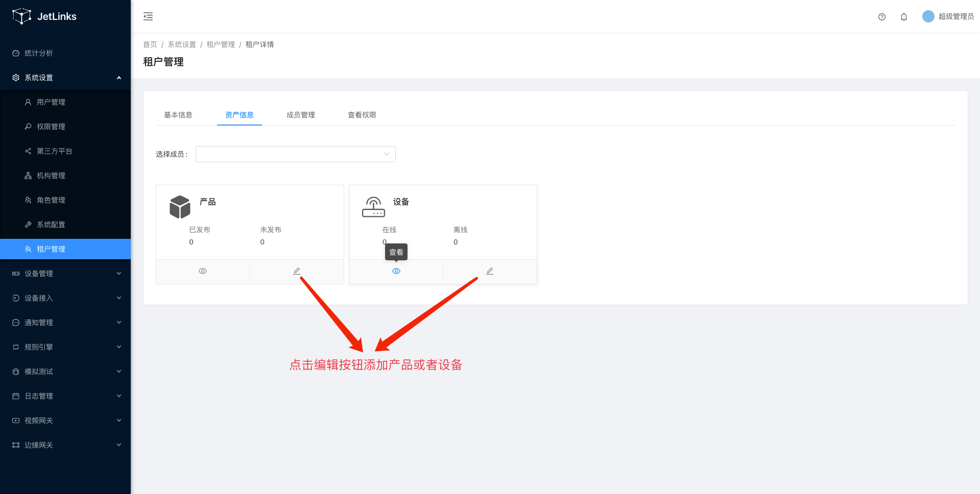Click the 离线 device label
980x494 pixels.
click(x=461, y=230)
